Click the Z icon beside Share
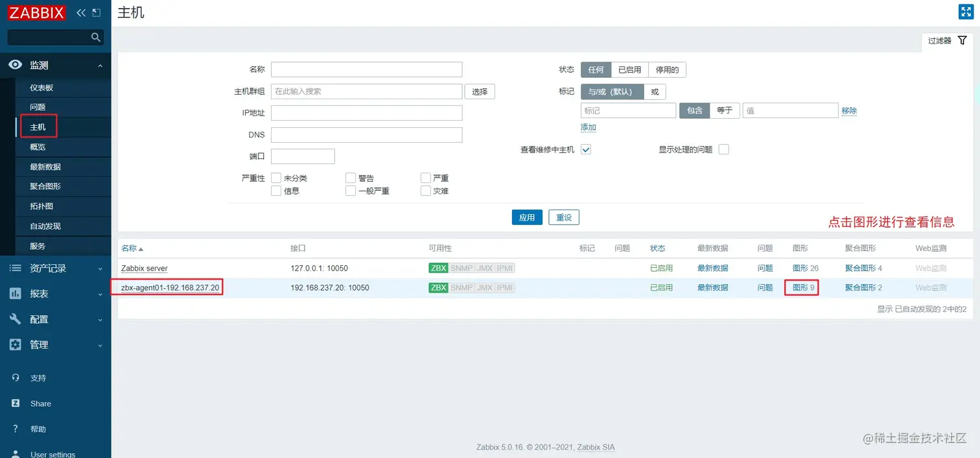This screenshot has height=458, width=980. tap(16, 403)
